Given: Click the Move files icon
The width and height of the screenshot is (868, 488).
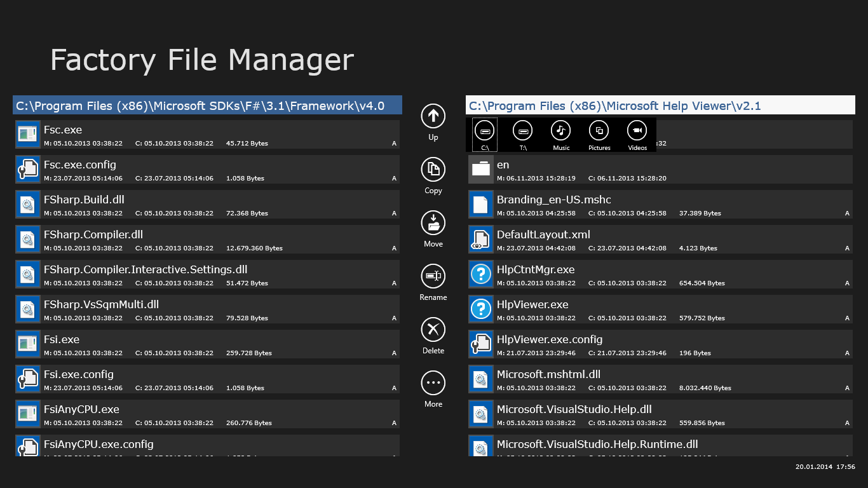Looking at the screenshot, I should 433,222.
